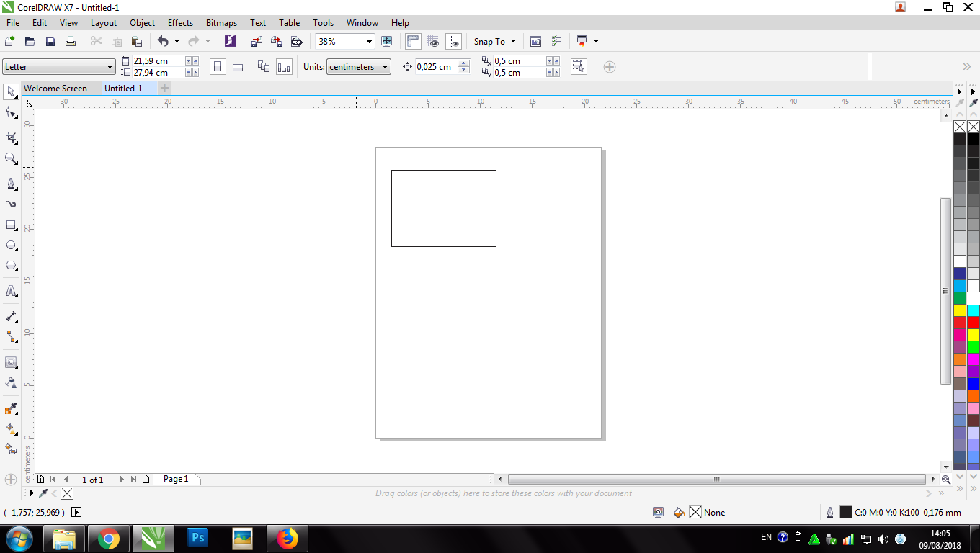The height and width of the screenshot is (553, 980).
Task: Switch to the Welcome Screen tab
Action: coord(55,89)
